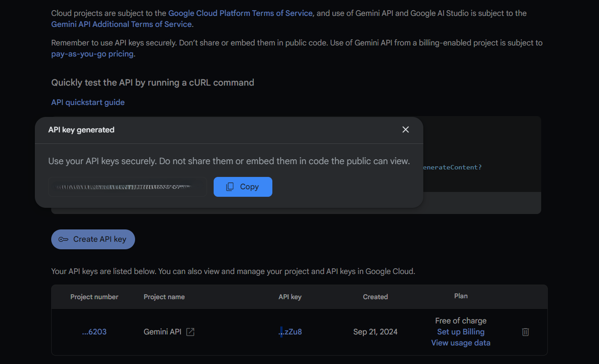Open project number ending in 6203
The image size is (599, 364).
point(94,331)
